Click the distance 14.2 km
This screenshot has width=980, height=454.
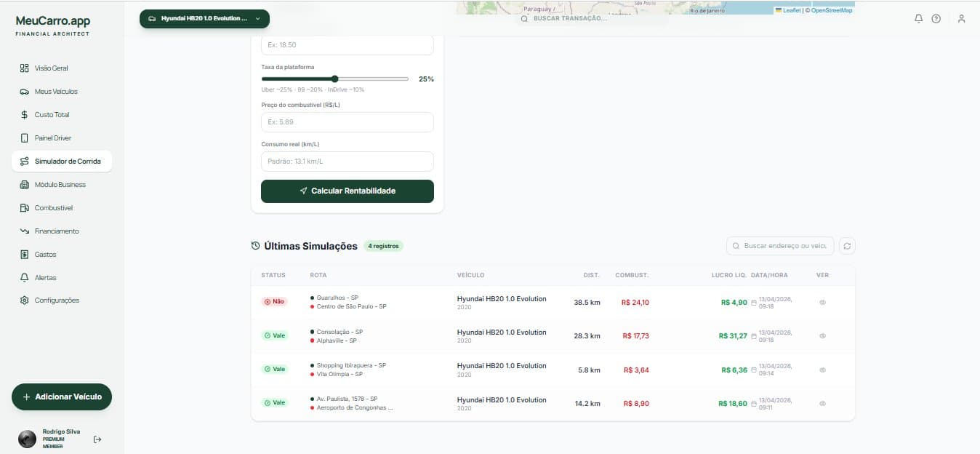(587, 404)
